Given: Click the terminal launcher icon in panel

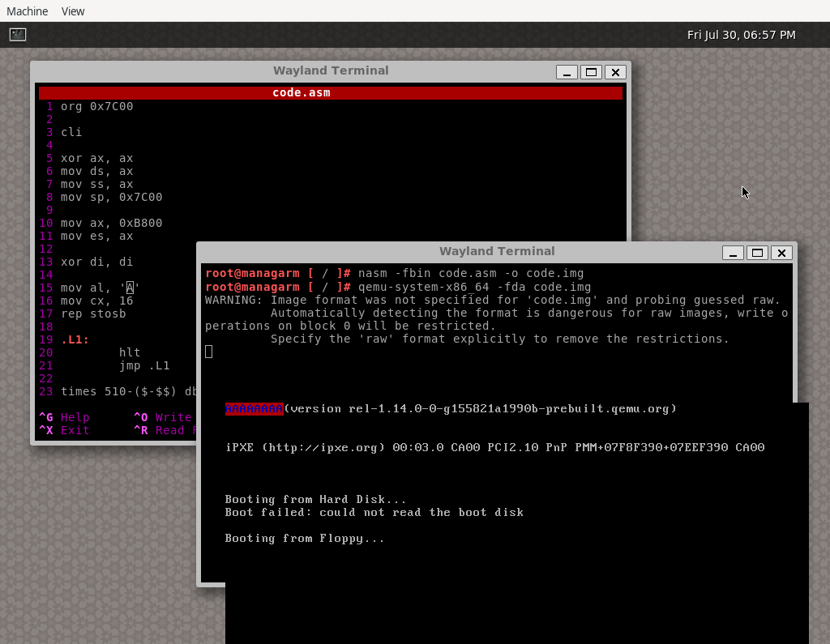Looking at the screenshot, I should tap(18, 34).
